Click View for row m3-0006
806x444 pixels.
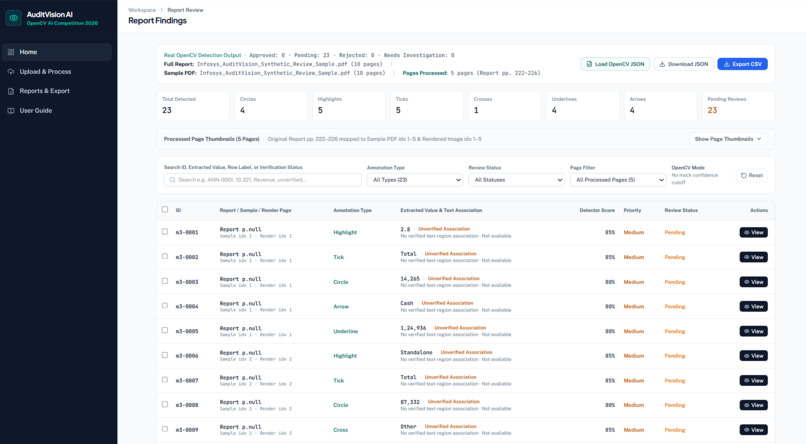pos(754,356)
